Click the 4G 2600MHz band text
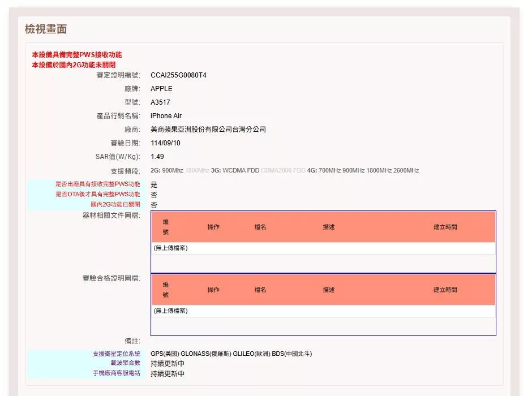Image resolution: width=532 pixels, height=396 pixels. tap(406, 171)
